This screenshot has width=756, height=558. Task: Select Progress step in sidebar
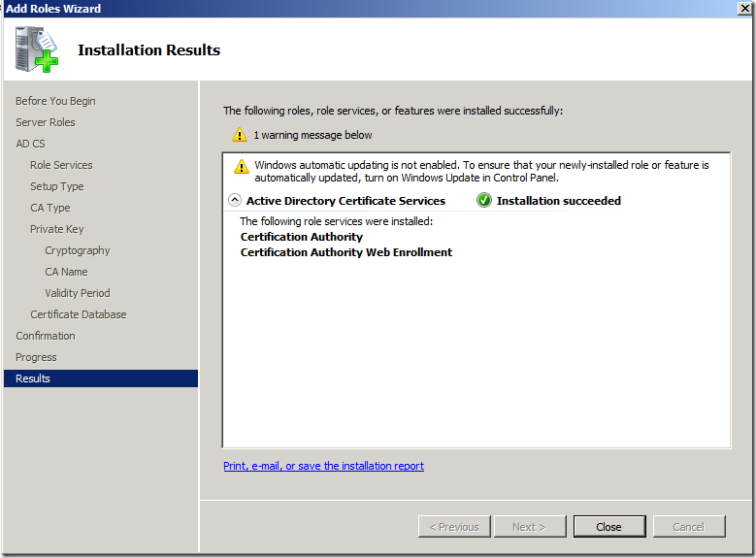(36, 357)
